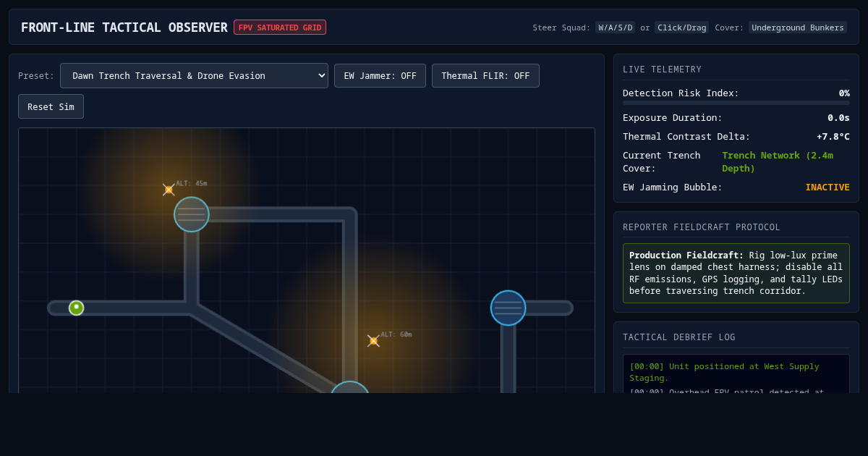
Task: Click the ALT: 60m altitude label
Action: (x=396, y=334)
